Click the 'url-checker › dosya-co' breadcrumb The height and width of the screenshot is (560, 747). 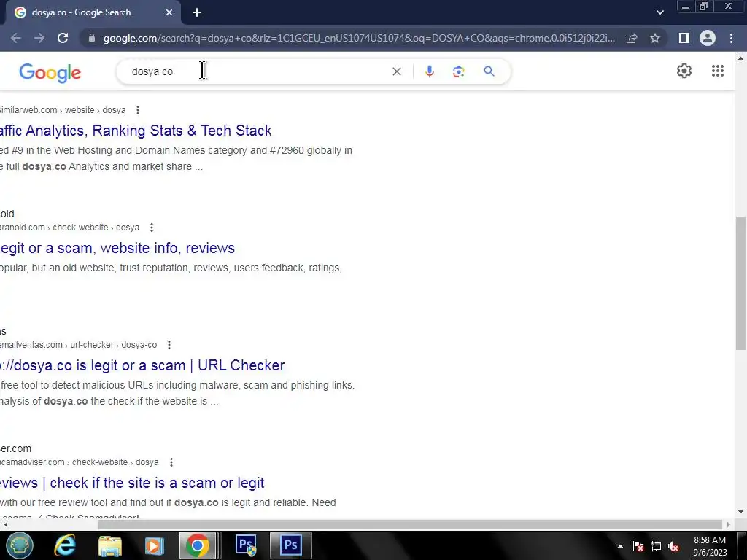pyautogui.click(x=113, y=345)
